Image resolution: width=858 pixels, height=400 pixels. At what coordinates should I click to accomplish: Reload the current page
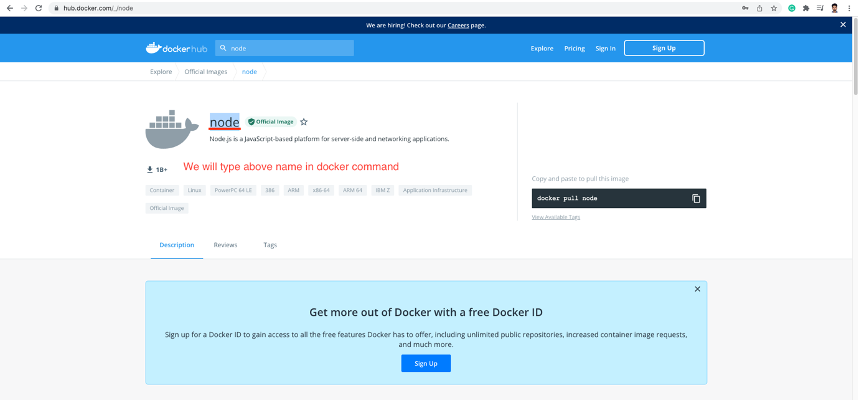[38, 8]
